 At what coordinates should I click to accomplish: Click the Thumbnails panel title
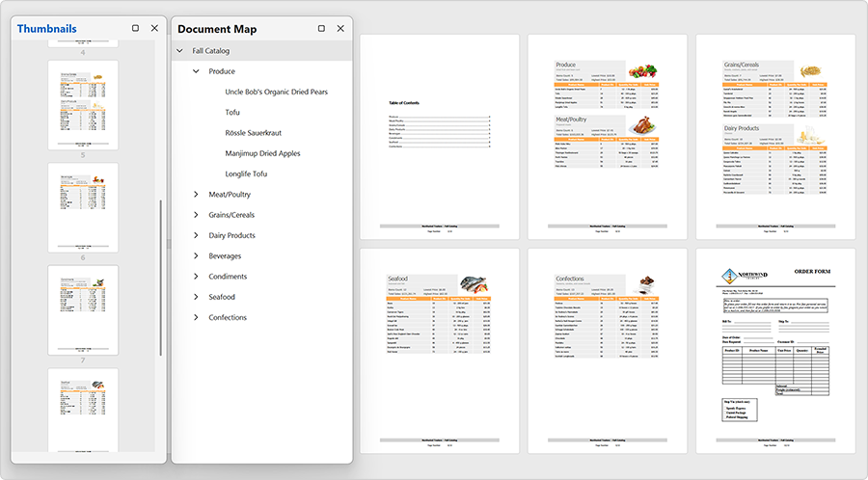click(47, 29)
